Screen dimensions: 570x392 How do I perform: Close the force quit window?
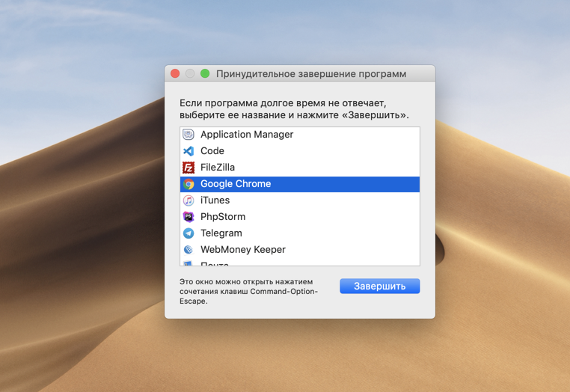[x=175, y=73]
